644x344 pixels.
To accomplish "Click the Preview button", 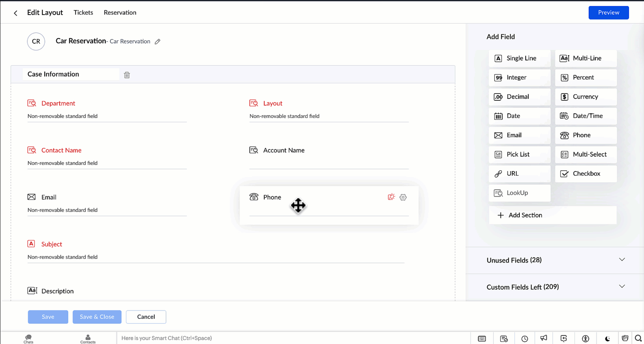I will coord(609,13).
